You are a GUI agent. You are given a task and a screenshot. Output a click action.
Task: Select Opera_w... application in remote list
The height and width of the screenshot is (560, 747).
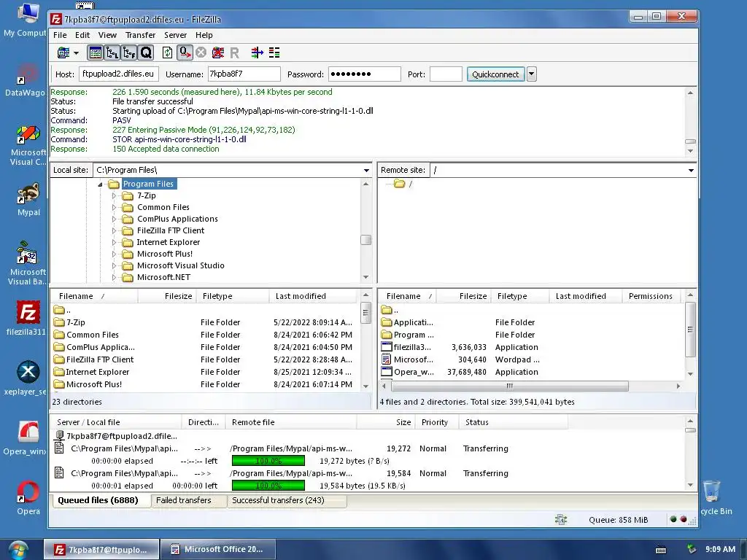pyautogui.click(x=531, y=372)
